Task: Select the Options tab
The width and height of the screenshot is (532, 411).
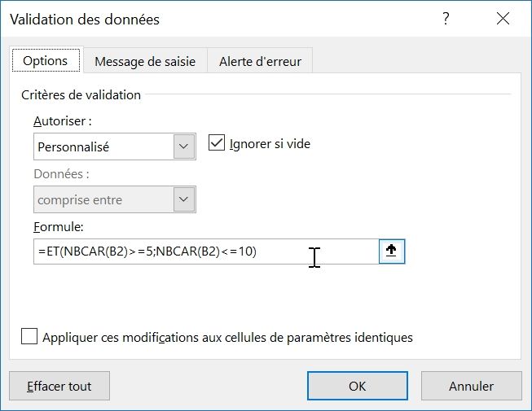Action: click(46, 61)
